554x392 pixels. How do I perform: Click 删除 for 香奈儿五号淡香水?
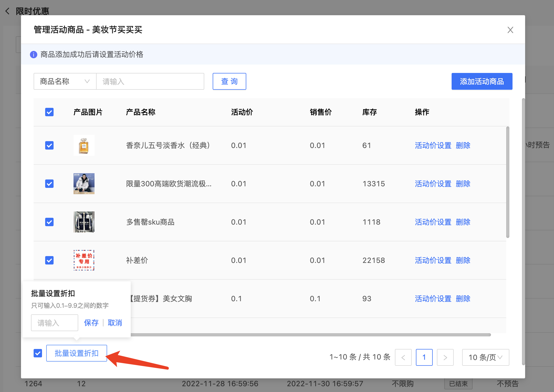click(x=463, y=145)
